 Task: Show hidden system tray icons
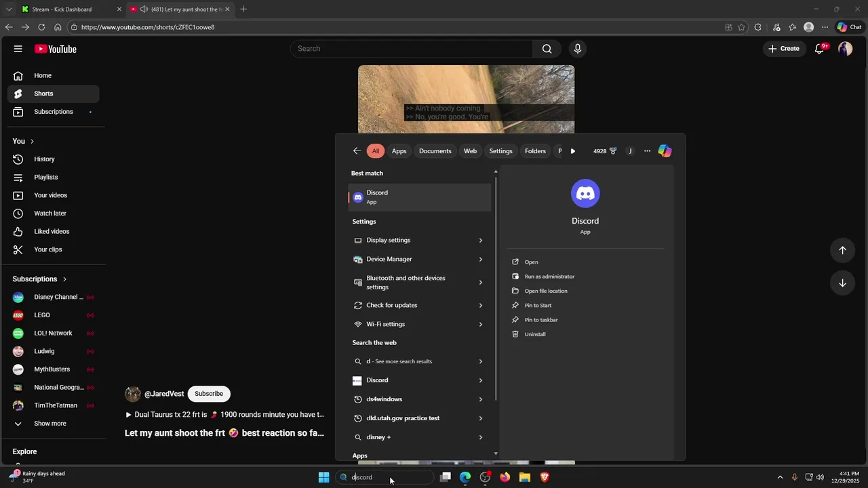(x=780, y=477)
